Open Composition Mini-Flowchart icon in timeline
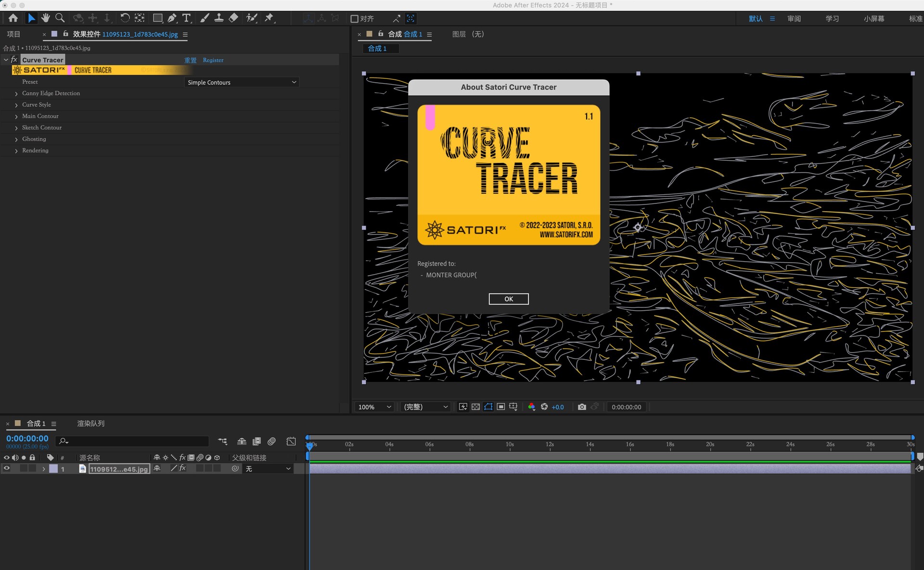This screenshot has width=924, height=570. click(222, 441)
